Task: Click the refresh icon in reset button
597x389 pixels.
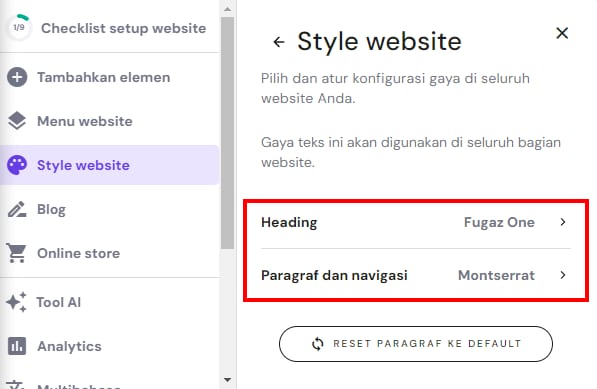Action: (318, 344)
